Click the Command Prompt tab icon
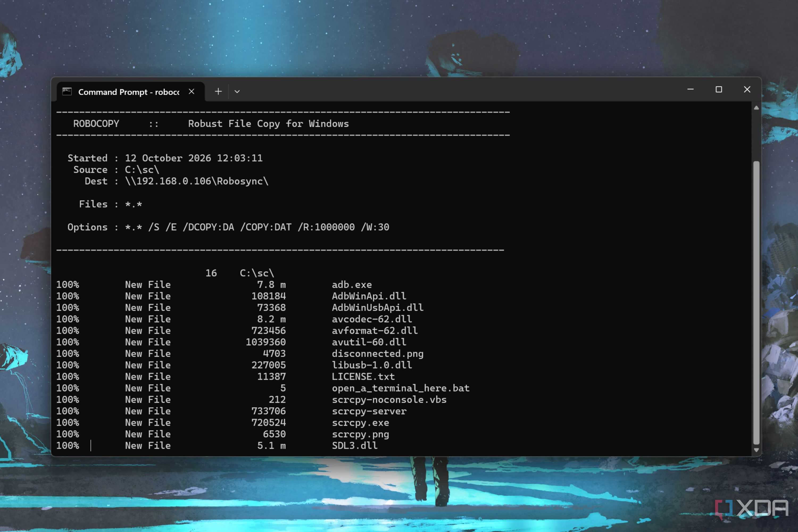This screenshot has height=532, width=798. (x=67, y=92)
